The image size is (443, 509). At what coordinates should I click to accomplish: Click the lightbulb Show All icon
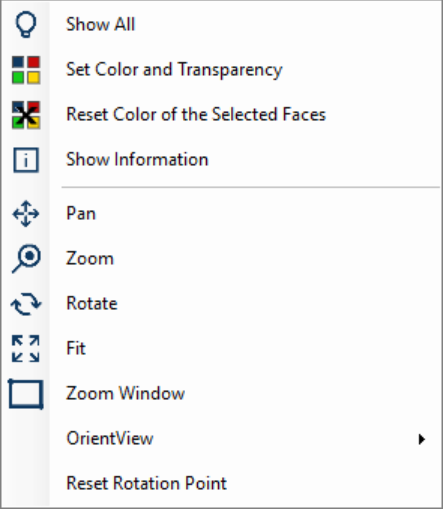(26, 24)
